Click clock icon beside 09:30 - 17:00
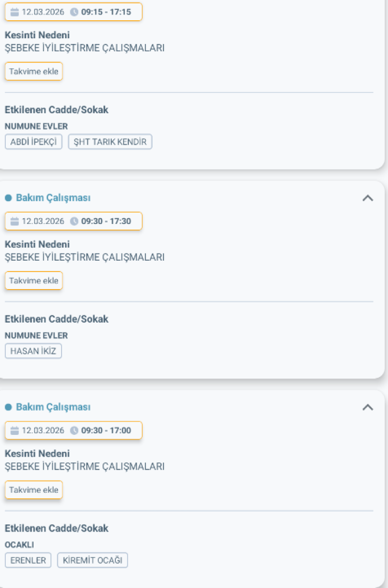This screenshot has width=388, height=588. coord(74,430)
